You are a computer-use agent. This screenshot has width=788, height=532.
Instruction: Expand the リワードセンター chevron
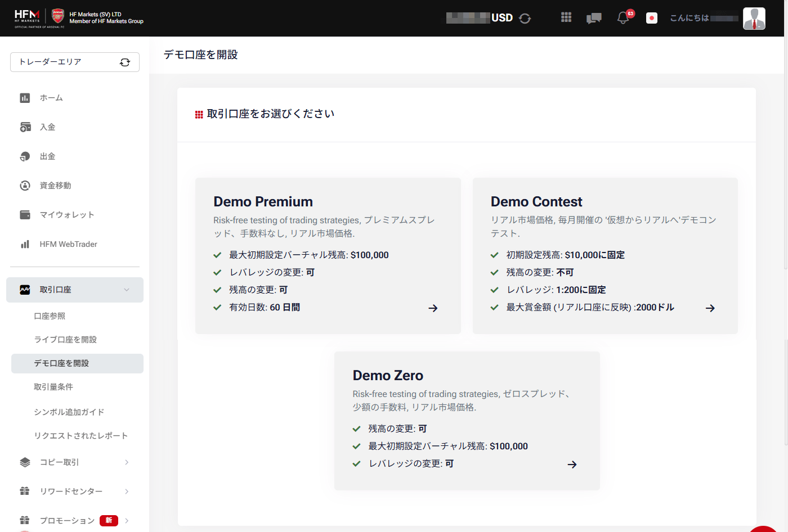click(127, 492)
